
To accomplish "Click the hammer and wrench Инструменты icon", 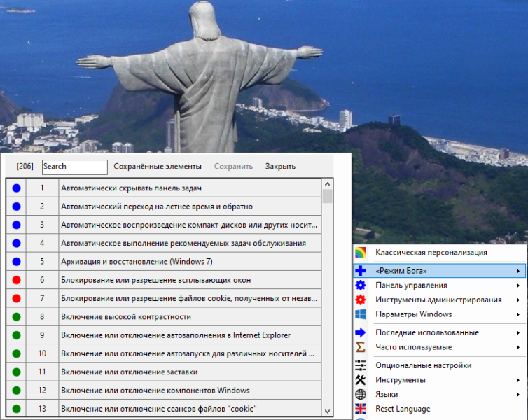I will coord(361,380).
